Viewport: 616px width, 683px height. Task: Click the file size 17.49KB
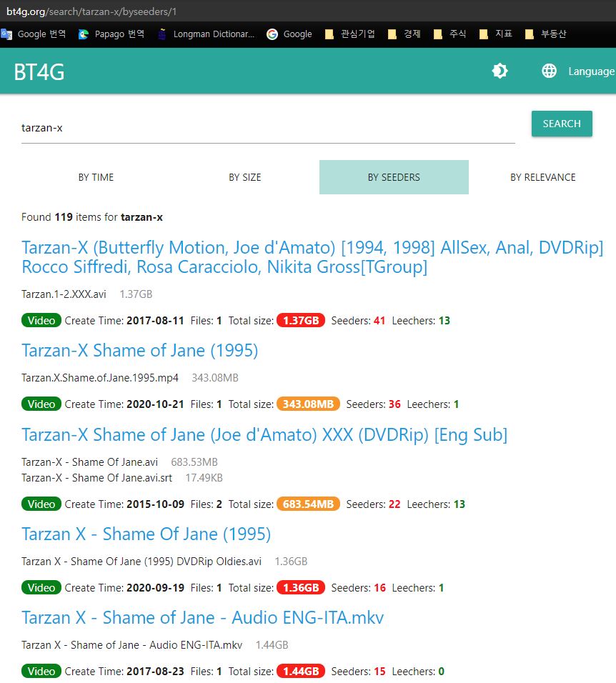(x=204, y=478)
